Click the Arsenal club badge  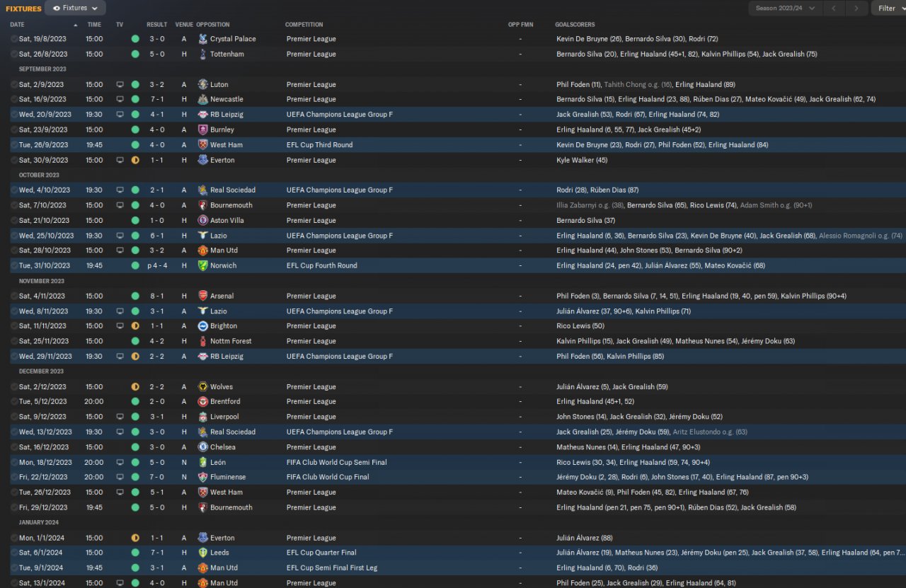tap(203, 296)
